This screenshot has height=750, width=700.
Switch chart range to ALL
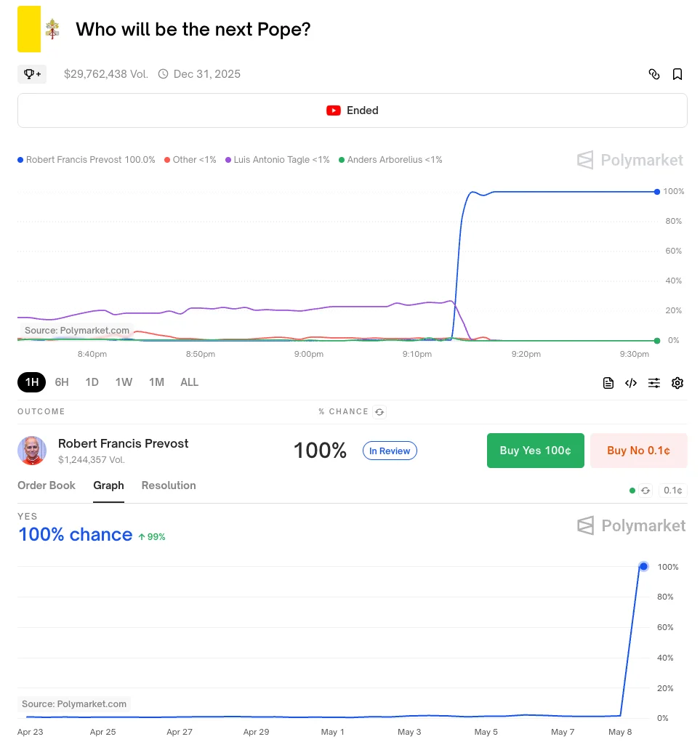pyautogui.click(x=190, y=382)
